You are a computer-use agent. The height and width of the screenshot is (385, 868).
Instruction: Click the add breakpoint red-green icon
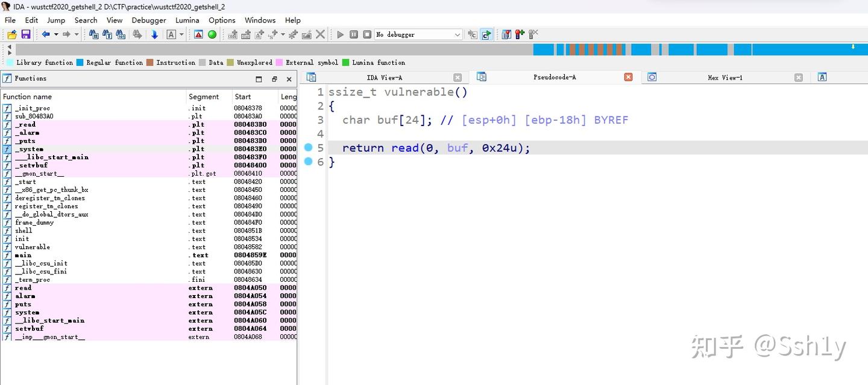520,34
